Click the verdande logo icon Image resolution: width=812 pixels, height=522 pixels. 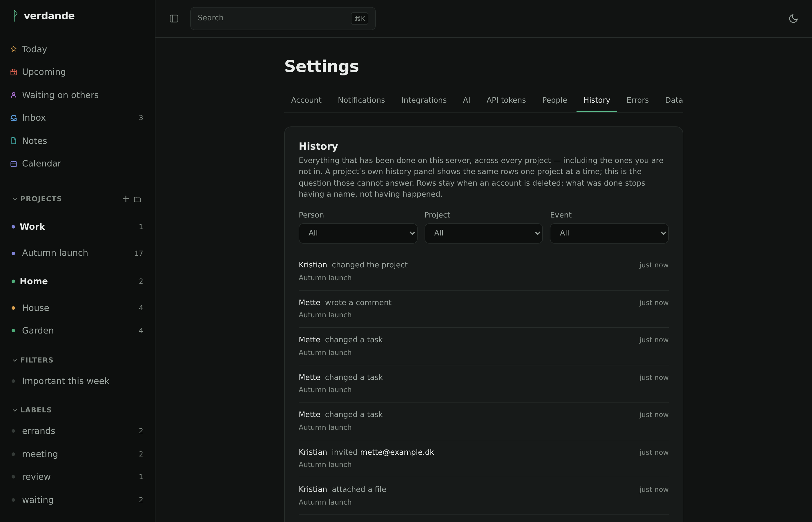(15, 16)
